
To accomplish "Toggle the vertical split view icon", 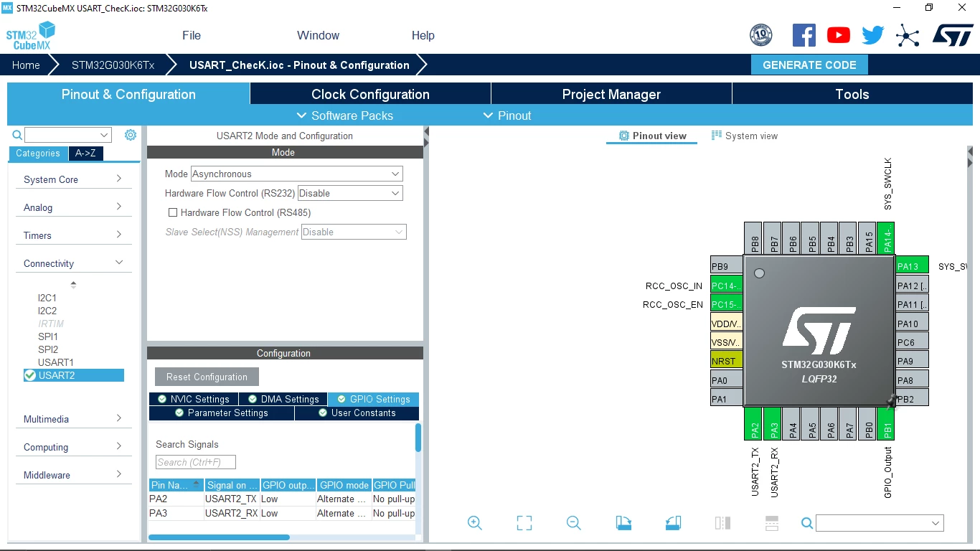I will [x=722, y=523].
